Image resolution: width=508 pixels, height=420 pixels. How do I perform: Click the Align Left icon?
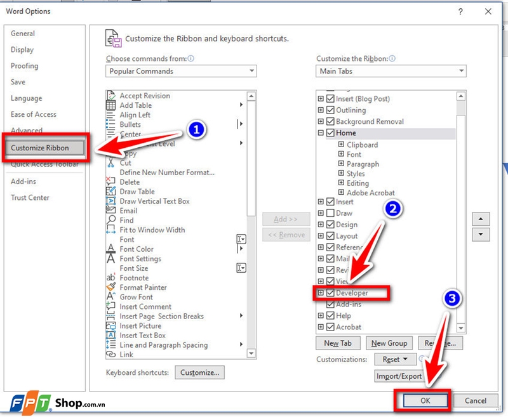(110, 115)
